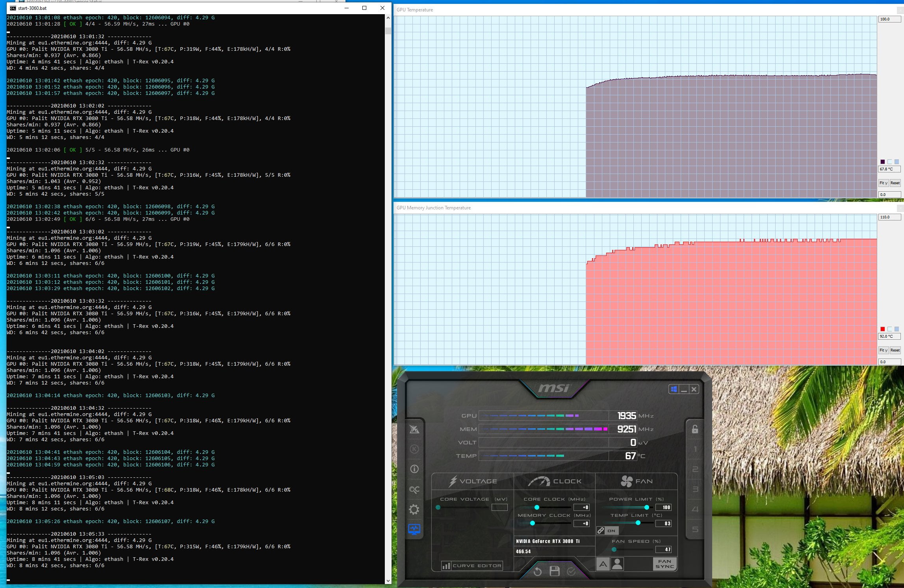Click the reset-to-defaults arrow icon
The width and height of the screenshot is (904, 588).
click(537, 571)
